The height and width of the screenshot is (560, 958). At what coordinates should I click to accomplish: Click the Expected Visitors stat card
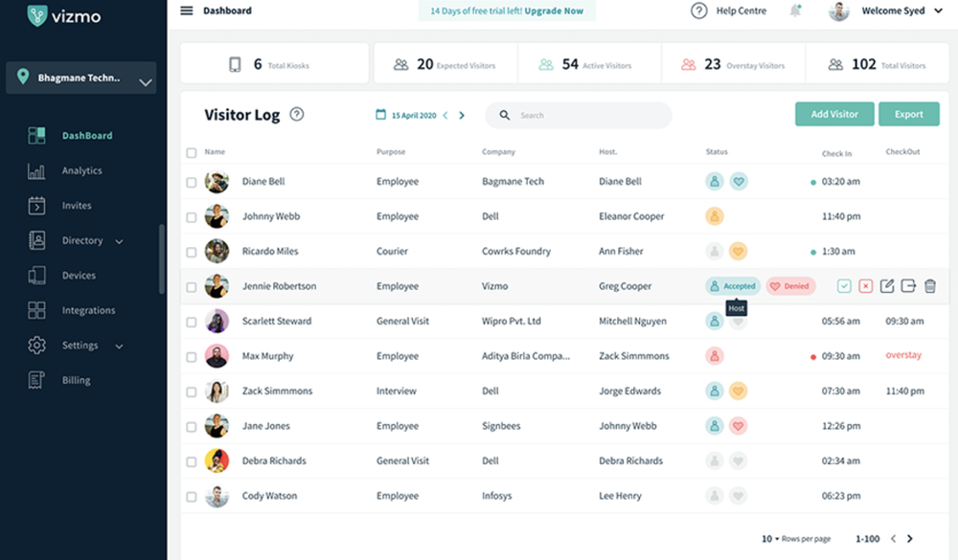click(445, 63)
